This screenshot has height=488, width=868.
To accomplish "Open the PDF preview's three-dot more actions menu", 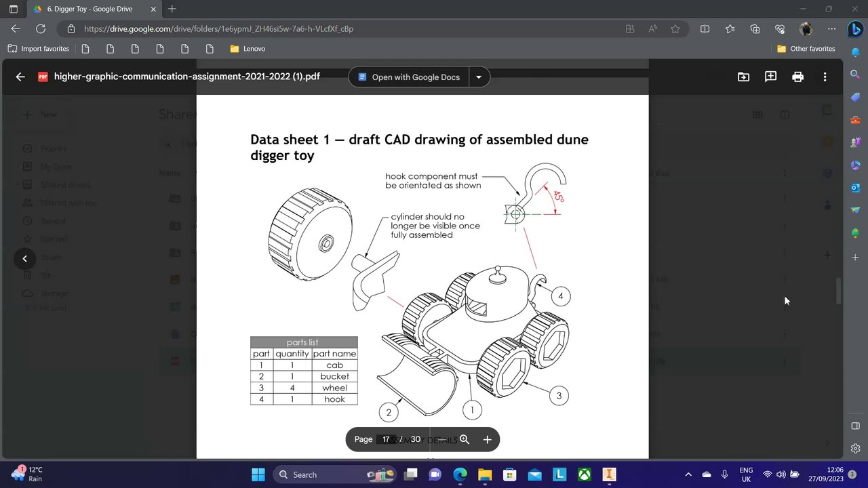I will (825, 77).
